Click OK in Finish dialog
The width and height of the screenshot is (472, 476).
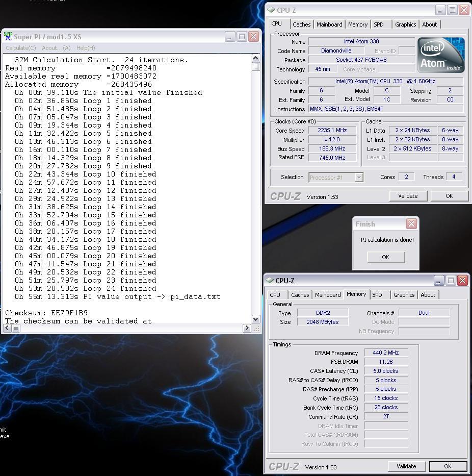click(x=385, y=257)
